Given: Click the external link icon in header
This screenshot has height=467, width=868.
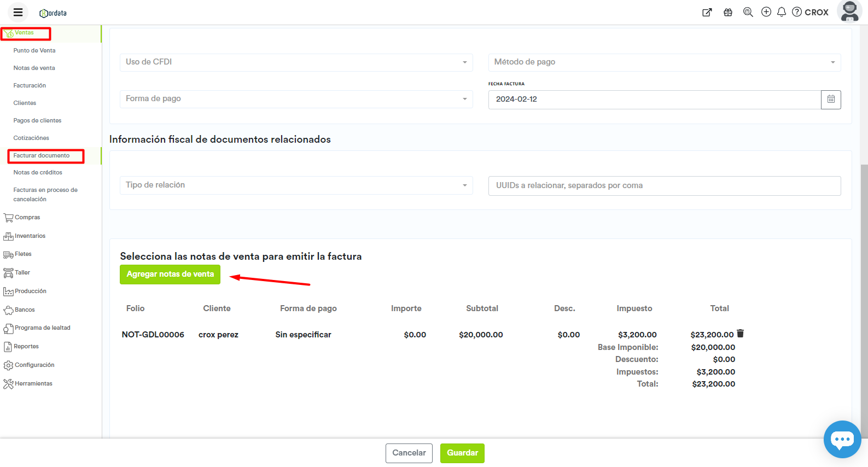Looking at the screenshot, I should 707,12.
